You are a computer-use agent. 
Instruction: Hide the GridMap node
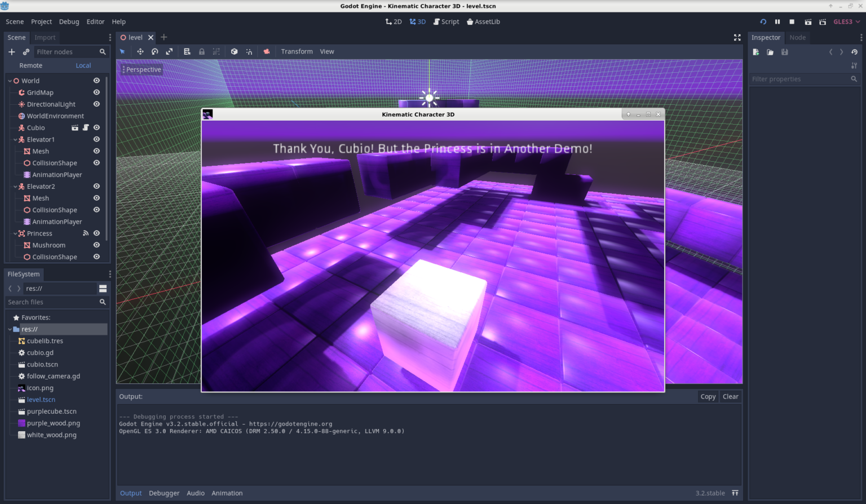[x=96, y=92]
